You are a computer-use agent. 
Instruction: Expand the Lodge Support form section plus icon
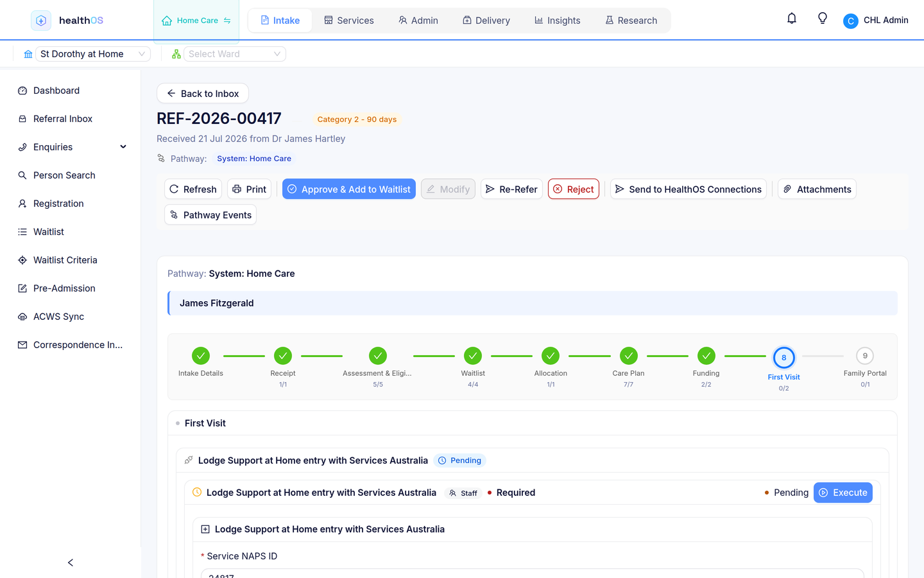point(205,529)
